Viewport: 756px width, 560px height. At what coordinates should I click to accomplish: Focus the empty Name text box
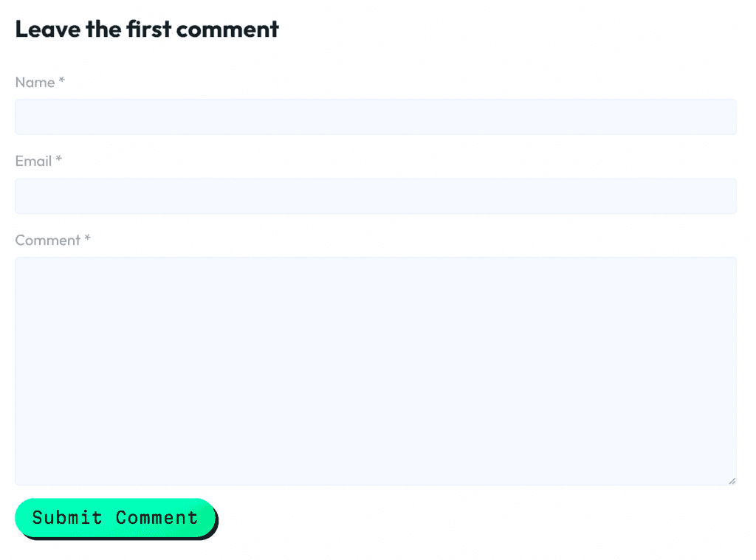coord(376,117)
